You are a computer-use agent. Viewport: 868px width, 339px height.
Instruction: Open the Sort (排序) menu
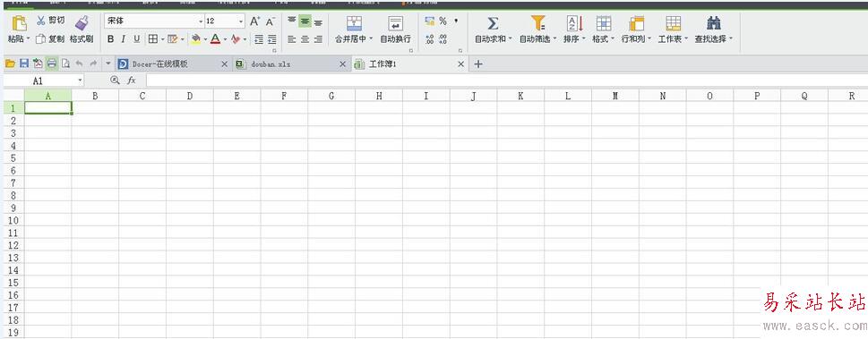574,30
